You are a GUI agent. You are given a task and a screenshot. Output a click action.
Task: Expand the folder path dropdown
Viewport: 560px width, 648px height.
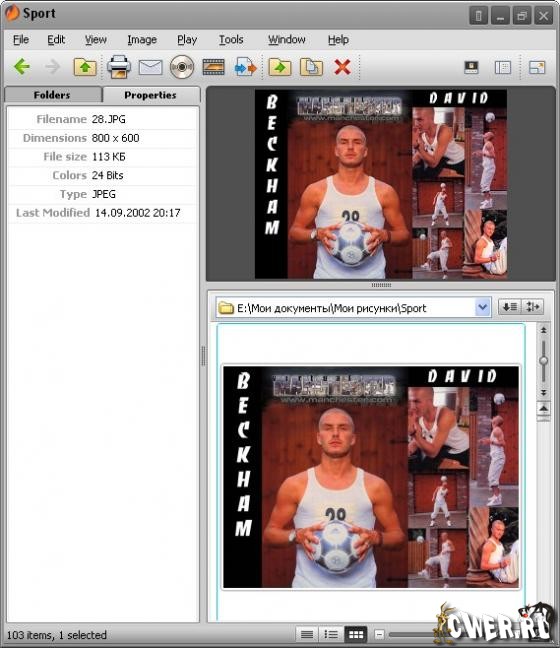[482, 307]
